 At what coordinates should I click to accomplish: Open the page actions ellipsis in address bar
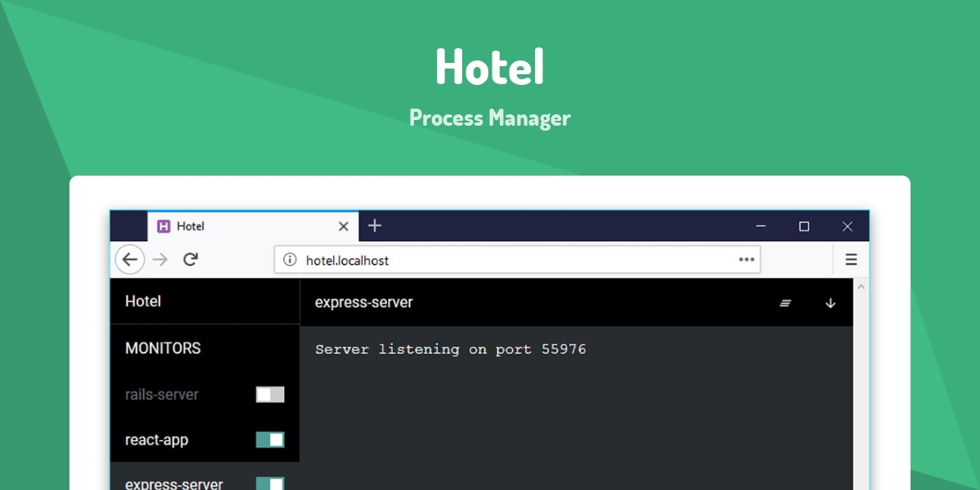pyautogui.click(x=746, y=260)
